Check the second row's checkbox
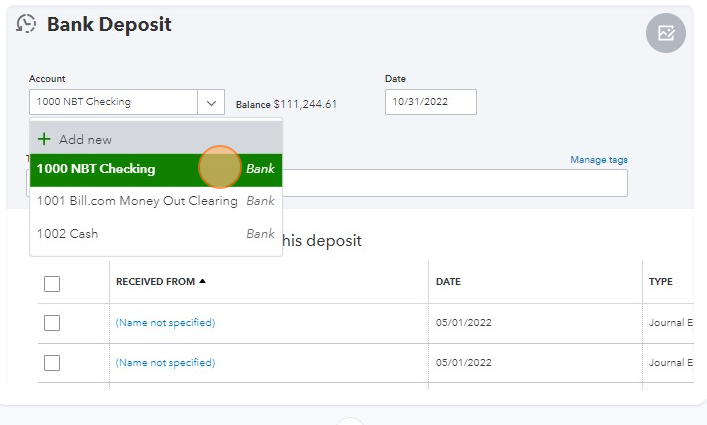Image resolution: width=707 pixels, height=425 pixels. pyautogui.click(x=52, y=363)
